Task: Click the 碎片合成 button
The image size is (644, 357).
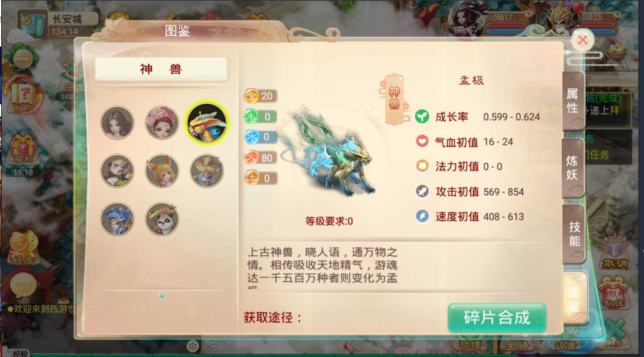Action: (x=497, y=318)
